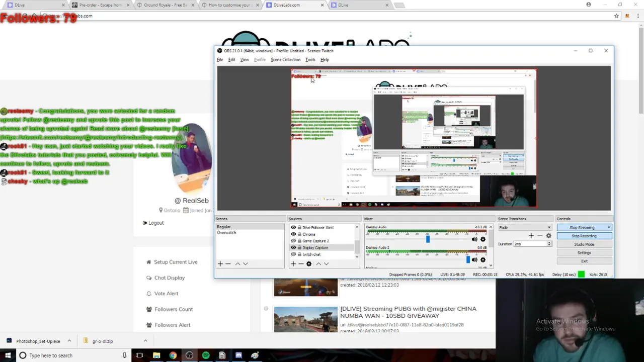
Task: Hide the Chroma source
Action: coord(293,234)
